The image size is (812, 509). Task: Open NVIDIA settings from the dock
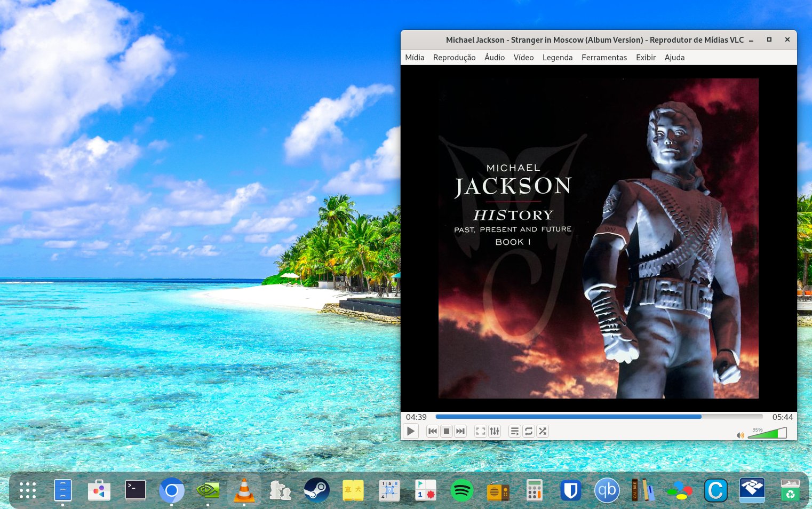(x=208, y=490)
